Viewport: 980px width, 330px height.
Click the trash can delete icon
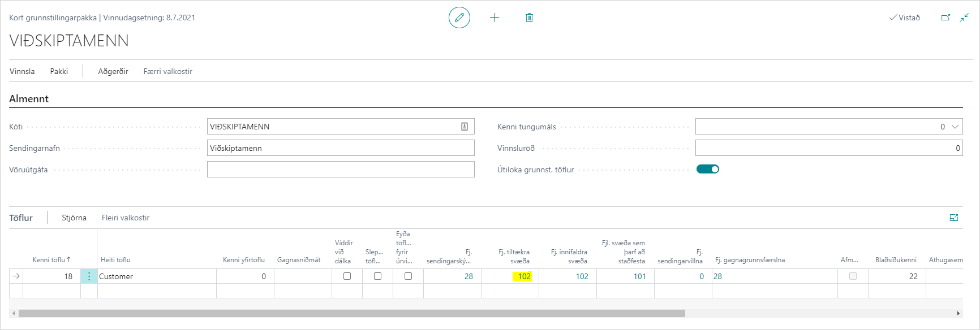pos(529,18)
